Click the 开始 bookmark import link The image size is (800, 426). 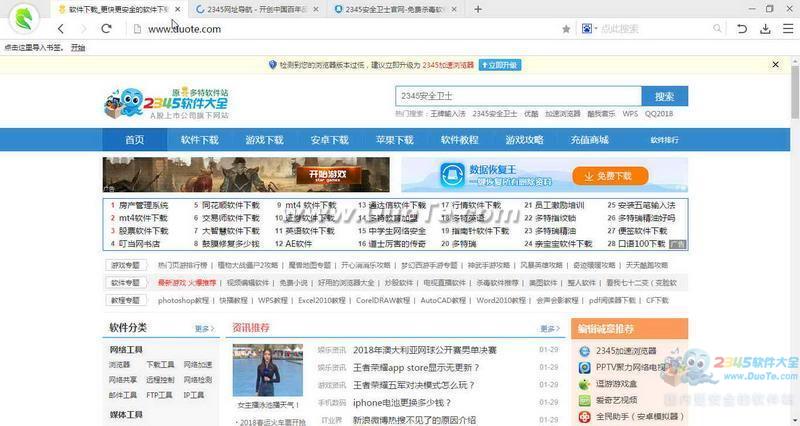(78, 47)
